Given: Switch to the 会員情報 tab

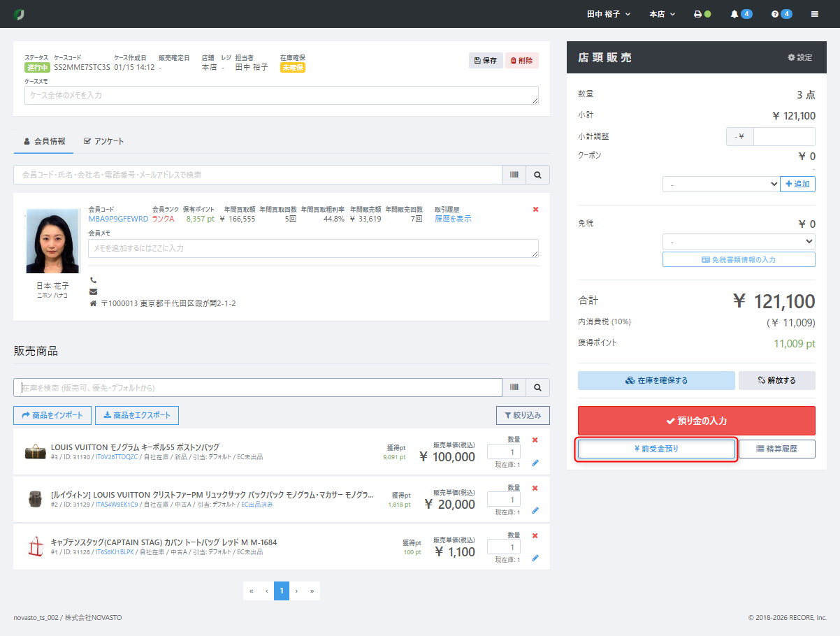Looking at the screenshot, I should [45, 141].
